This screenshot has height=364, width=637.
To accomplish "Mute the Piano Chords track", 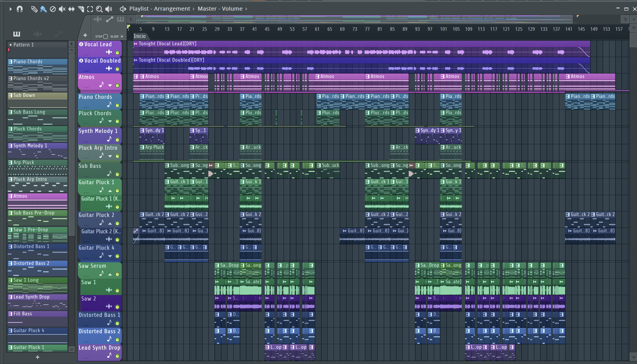I will click(x=117, y=105).
